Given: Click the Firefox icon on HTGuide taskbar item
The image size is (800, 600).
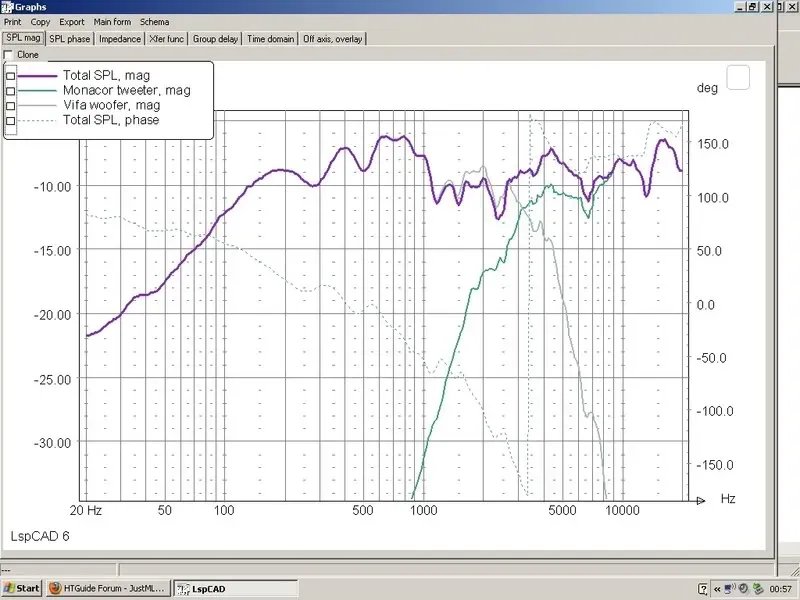Looking at the screenshot, I should pos(55,588).
